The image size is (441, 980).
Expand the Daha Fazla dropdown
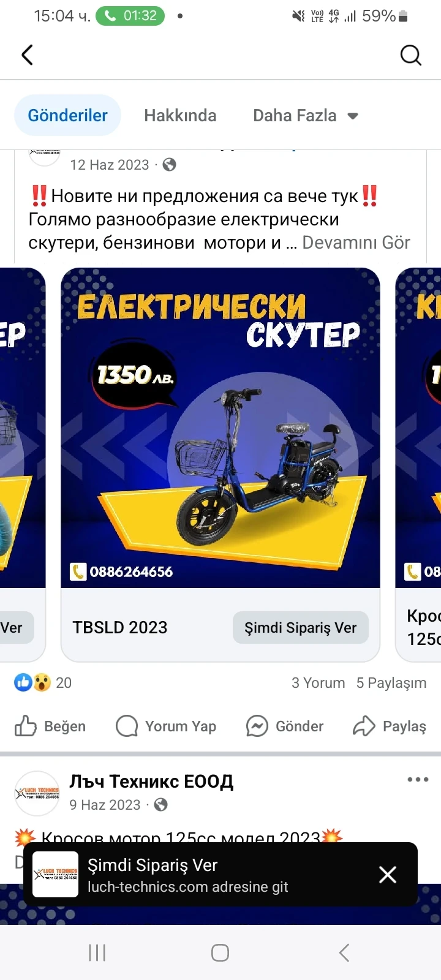pos(306,115)
